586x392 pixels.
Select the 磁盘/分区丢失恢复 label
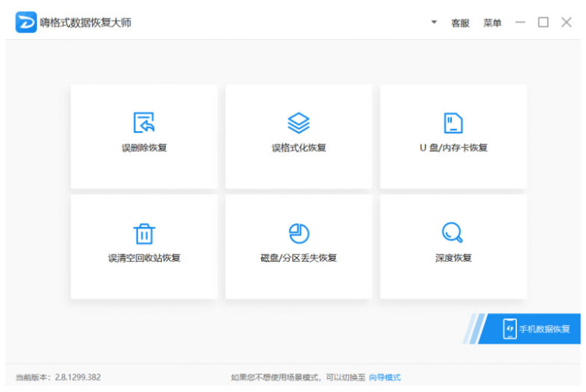pos(298,258)
